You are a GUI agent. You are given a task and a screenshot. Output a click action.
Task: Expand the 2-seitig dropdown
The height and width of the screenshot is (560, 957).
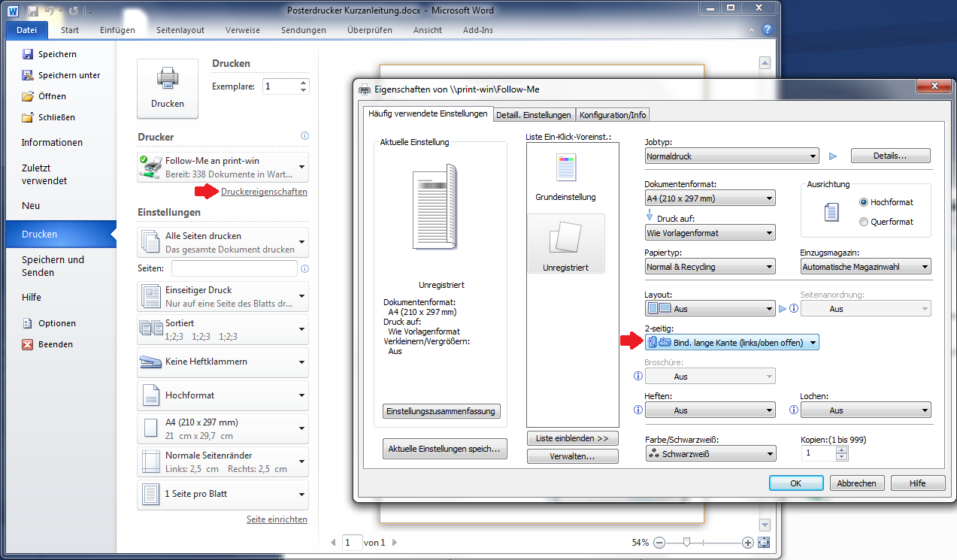731,343
